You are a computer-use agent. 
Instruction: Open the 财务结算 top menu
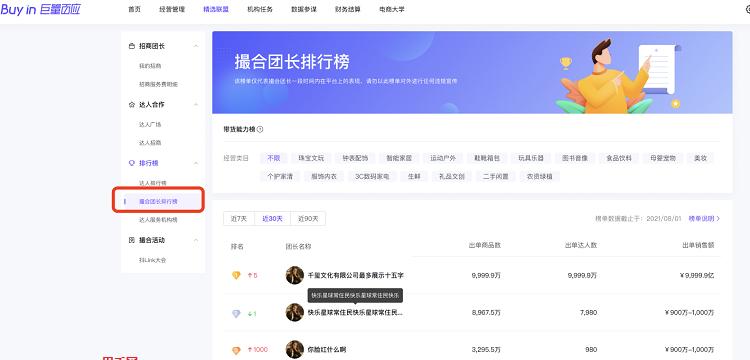[x=348, y=9]
